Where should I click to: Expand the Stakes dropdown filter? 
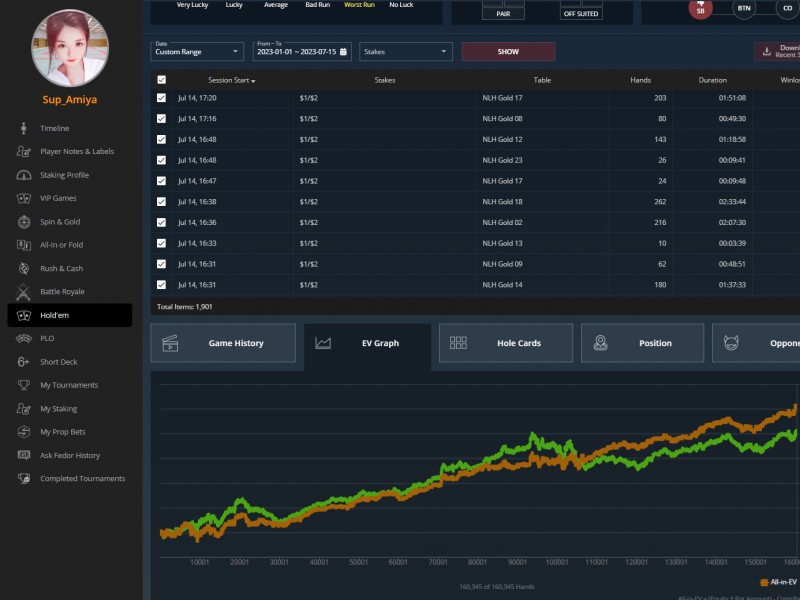click(x=405, y=51)
